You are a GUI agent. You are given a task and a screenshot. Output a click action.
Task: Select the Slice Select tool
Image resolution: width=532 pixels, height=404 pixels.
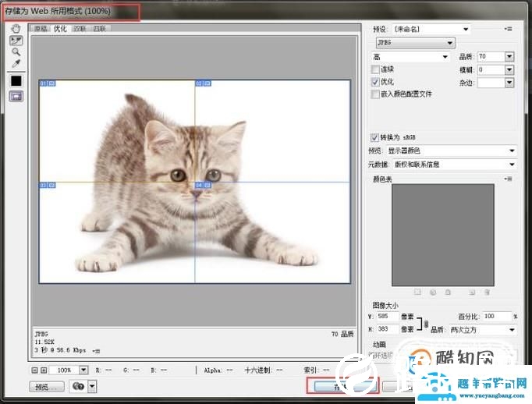click(16, 40)
